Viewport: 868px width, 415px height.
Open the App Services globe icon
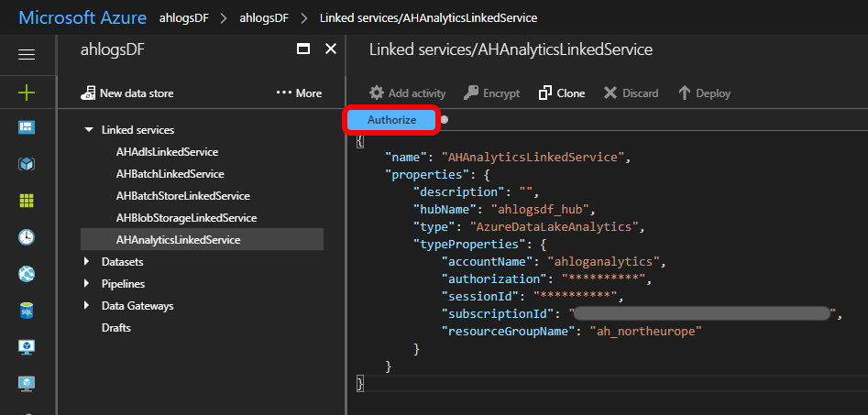[27, 273]
